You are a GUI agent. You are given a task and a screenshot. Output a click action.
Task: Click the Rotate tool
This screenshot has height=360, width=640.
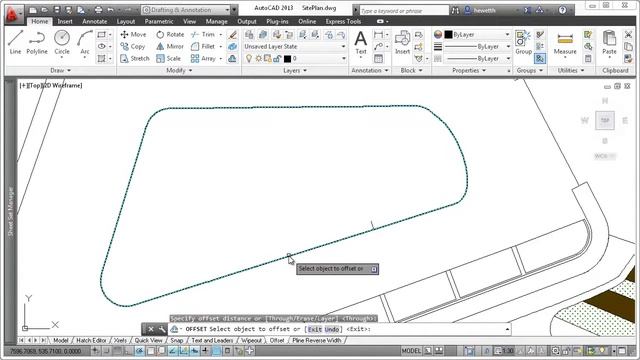point(170,35)
